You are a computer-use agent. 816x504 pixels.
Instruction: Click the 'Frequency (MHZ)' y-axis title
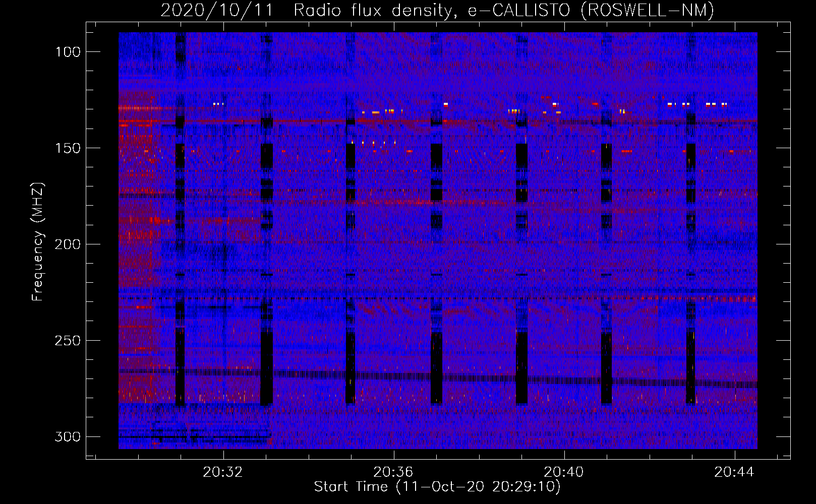tap(38, 241)
